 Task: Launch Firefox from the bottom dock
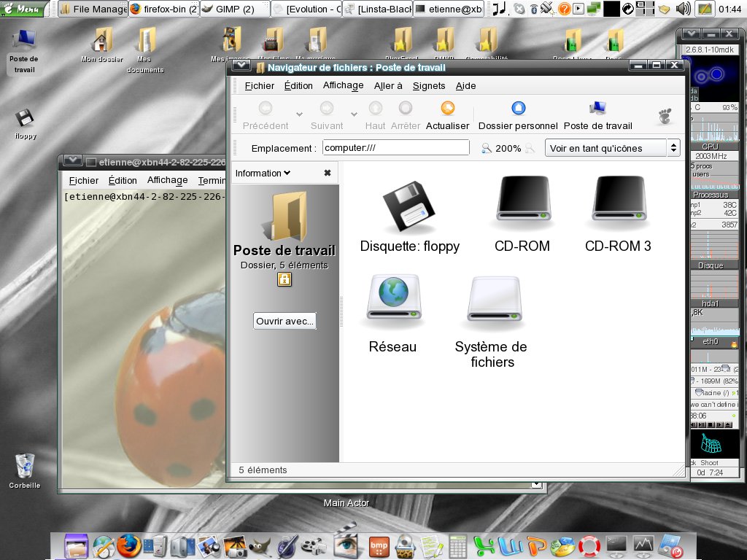[128, 545]
